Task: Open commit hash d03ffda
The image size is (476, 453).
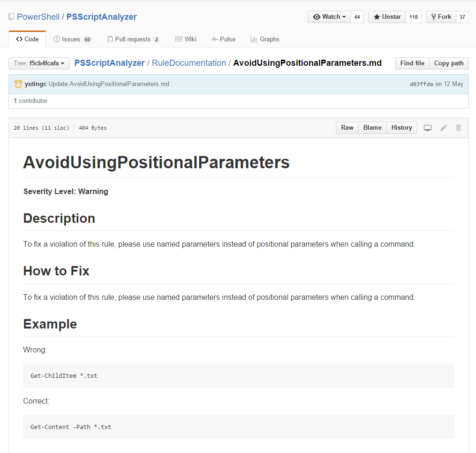Action: point(421,84)
